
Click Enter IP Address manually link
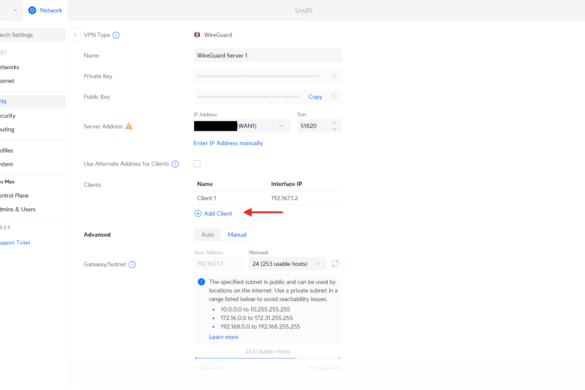228,143
